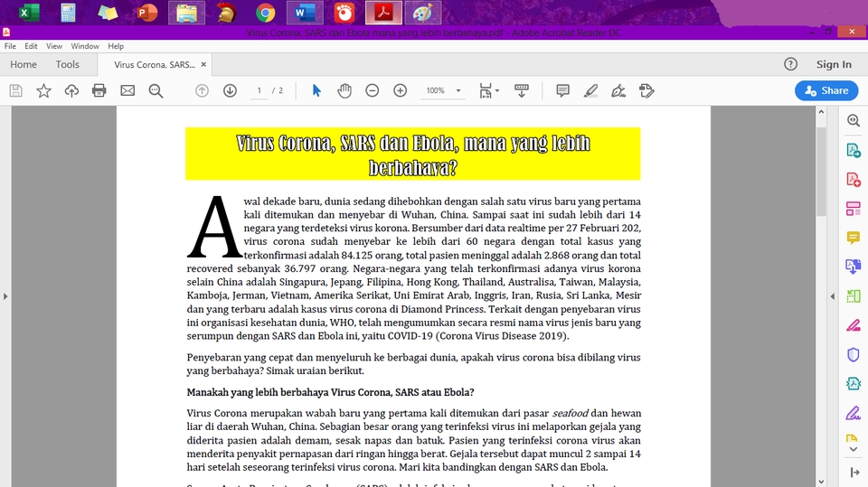Open the Sign document tool
This screenshot has width=868, height=487.
(618, 90)
